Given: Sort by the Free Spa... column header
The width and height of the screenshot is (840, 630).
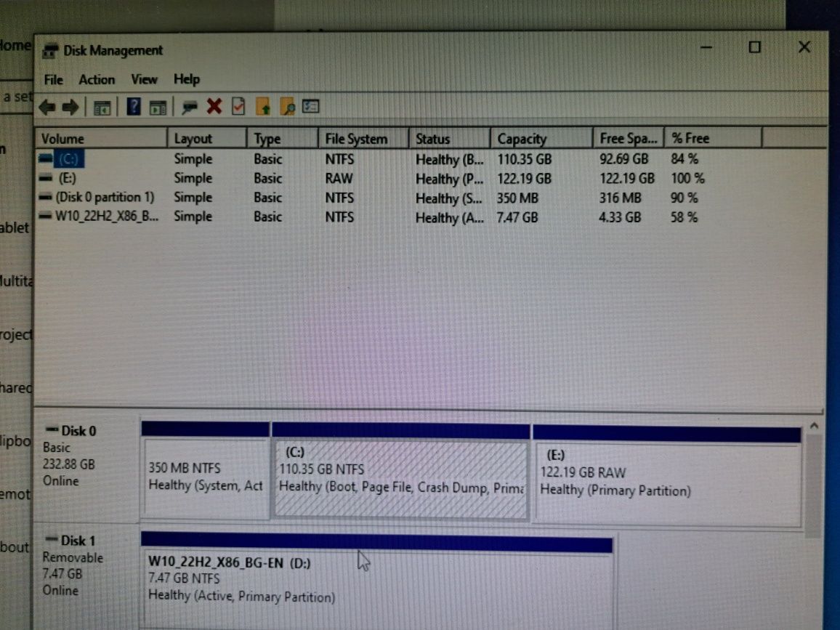Looking at the screenshot, I should 629,139.
